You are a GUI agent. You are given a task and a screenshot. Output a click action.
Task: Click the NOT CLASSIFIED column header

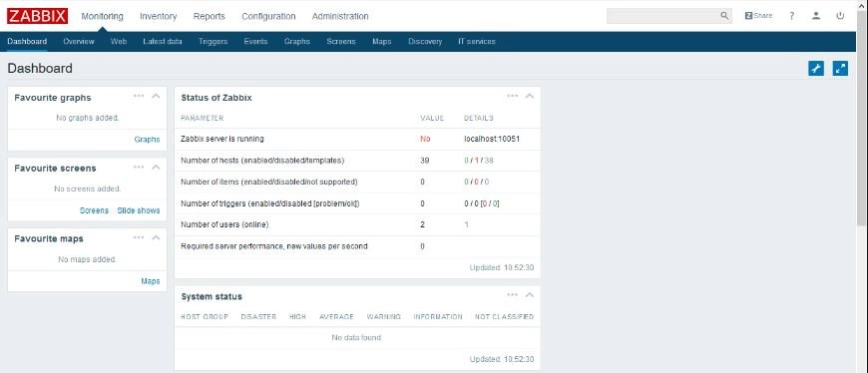coord(504,317)
